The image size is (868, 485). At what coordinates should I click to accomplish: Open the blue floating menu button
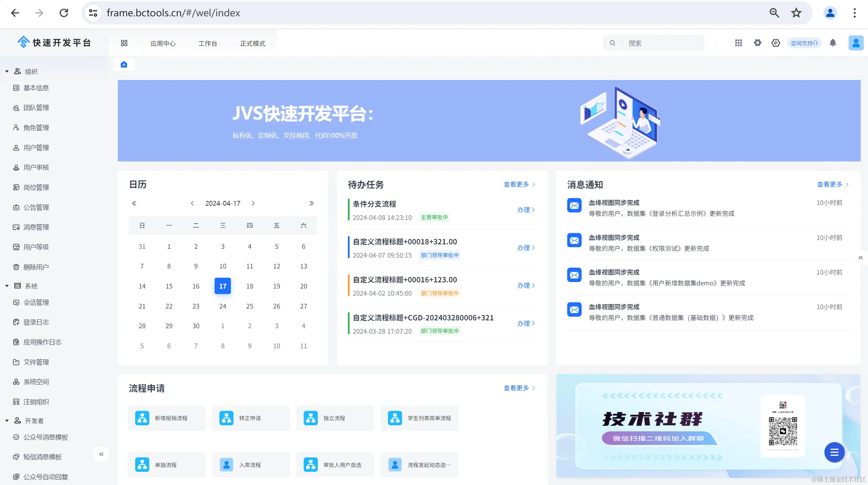click(834, 452)
